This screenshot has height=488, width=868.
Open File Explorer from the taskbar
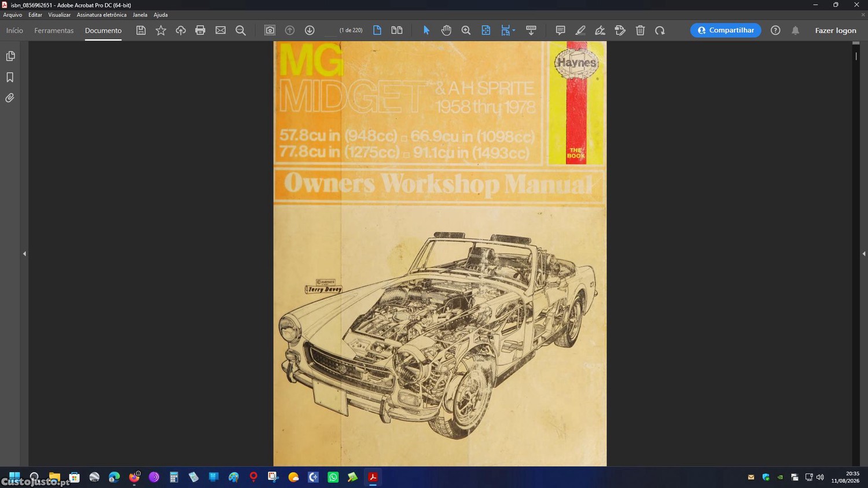click(x=54, y=477)
